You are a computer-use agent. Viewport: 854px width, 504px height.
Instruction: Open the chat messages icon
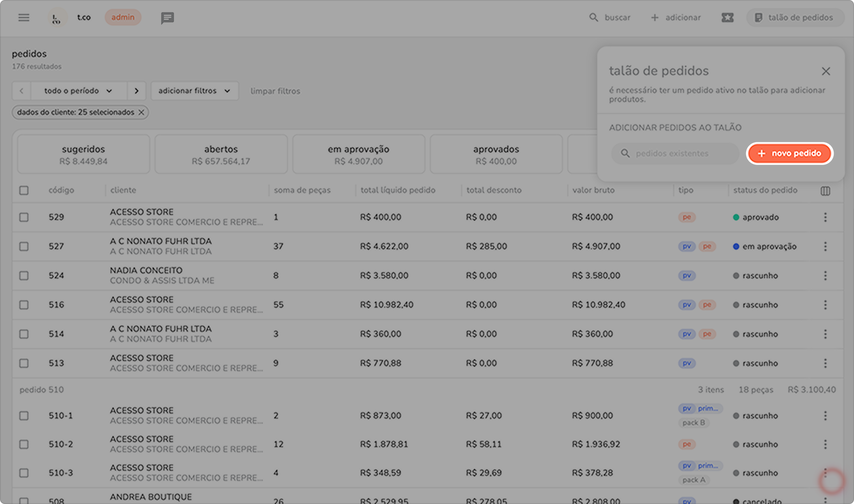[x=167, y=18]
